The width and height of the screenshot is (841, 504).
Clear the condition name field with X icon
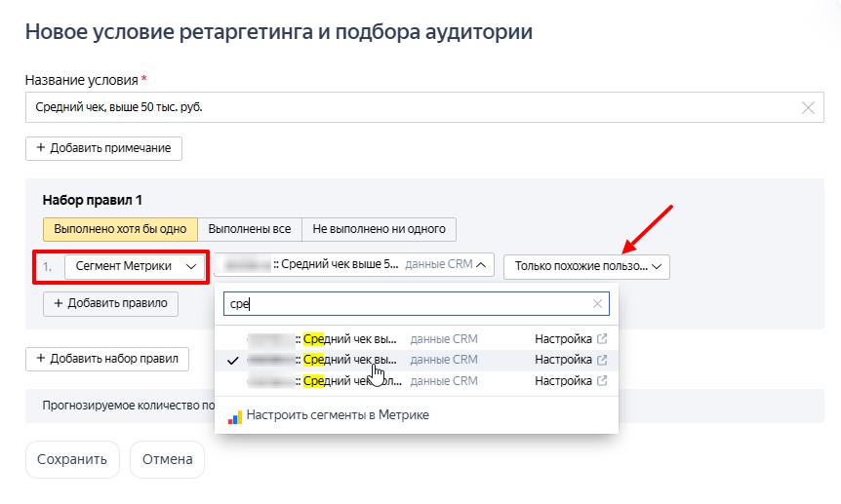(x=808, y=108)
